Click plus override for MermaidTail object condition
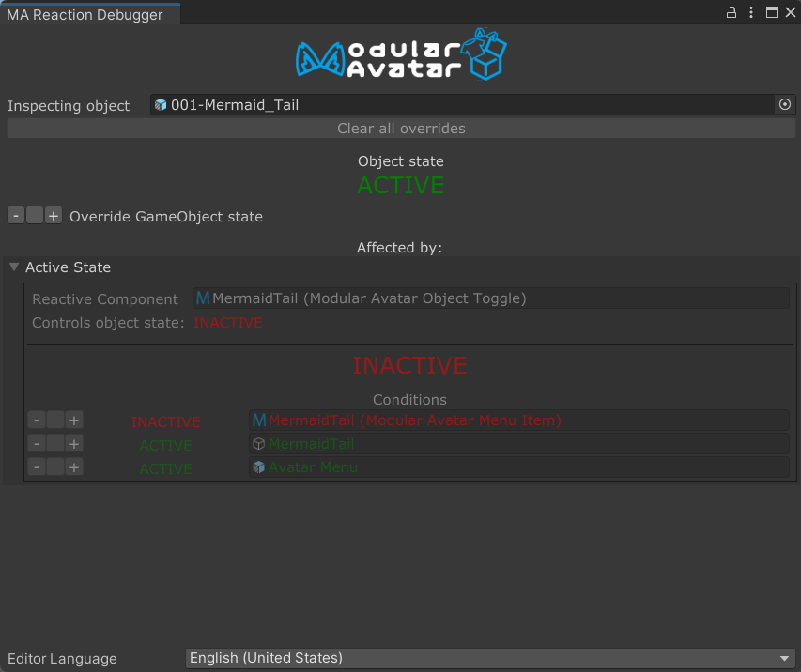This screenshot has width=801, height=672. (x=74, y=444)
